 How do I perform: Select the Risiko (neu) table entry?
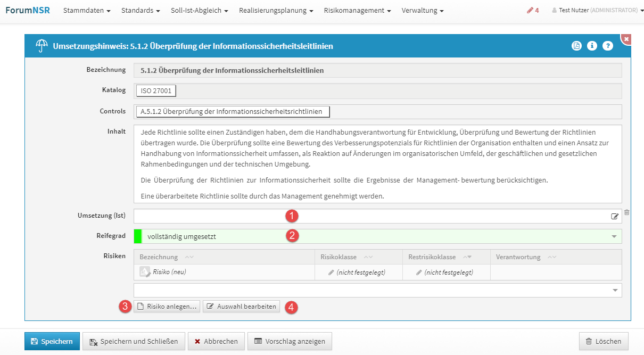(170, 271)
